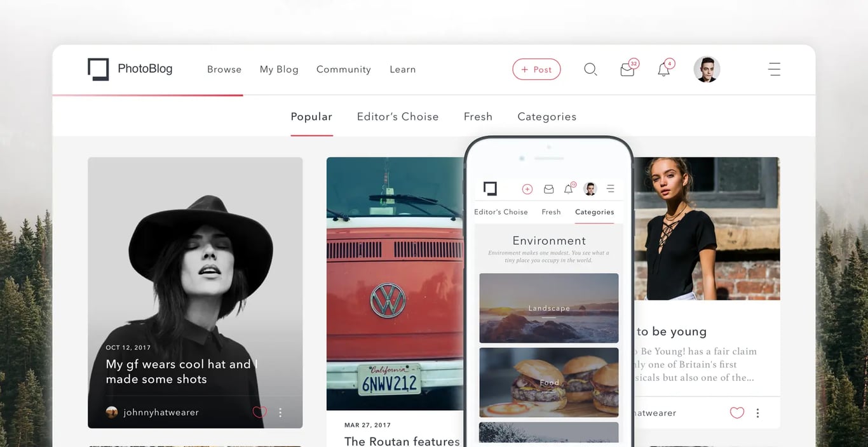Viewport: 868px width, 447px height.
Task: Click the circled plus post icon on the phone
Action: (527, 189)
